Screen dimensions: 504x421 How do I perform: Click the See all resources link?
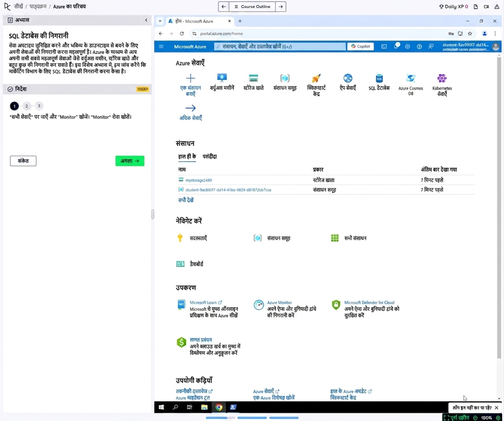186,200
